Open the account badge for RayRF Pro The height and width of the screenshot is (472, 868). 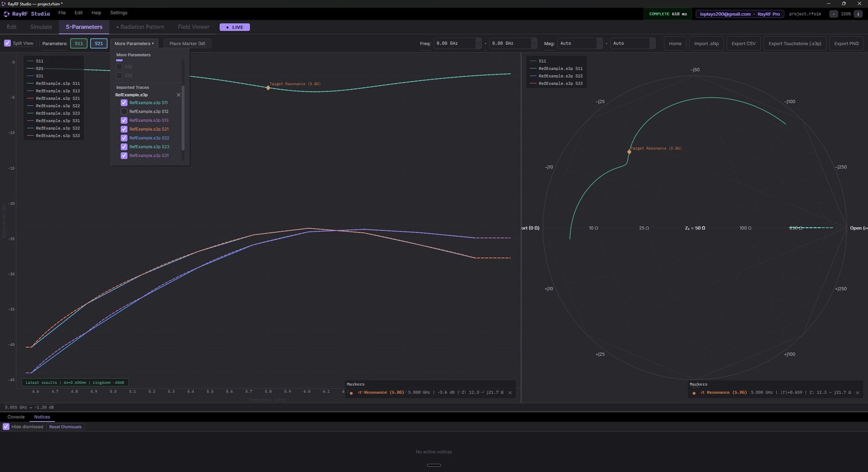point(740,14)
